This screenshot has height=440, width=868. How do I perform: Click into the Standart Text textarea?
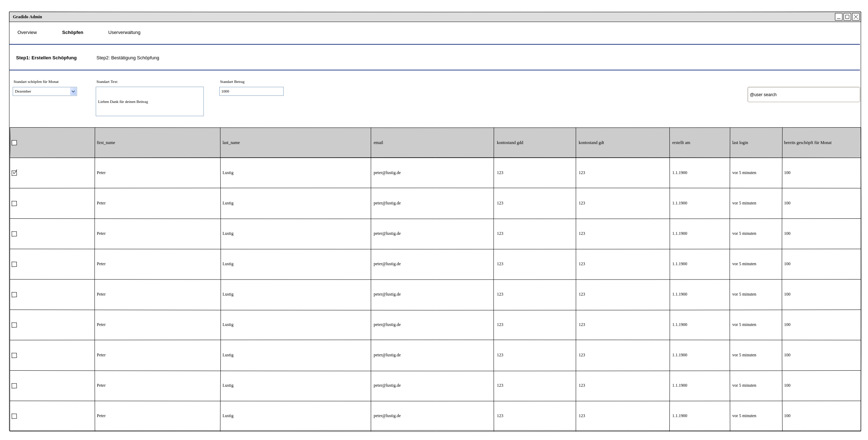click(x=150, y=102)
